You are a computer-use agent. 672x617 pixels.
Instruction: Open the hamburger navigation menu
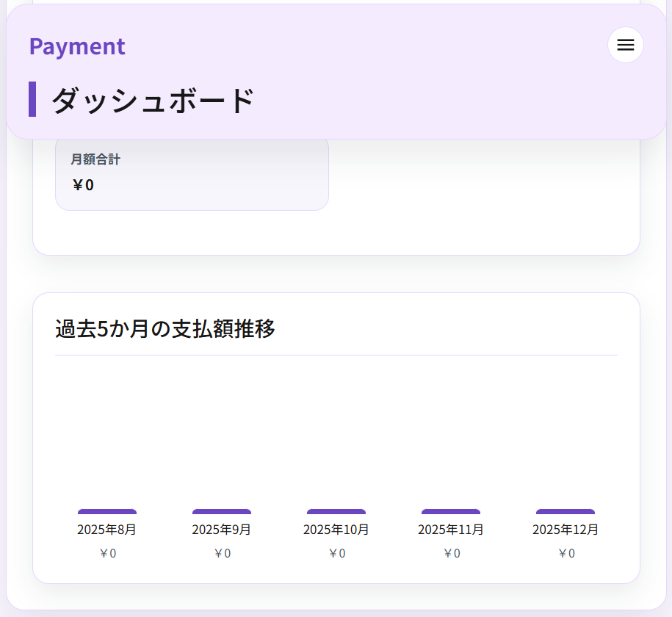(625, 45)
